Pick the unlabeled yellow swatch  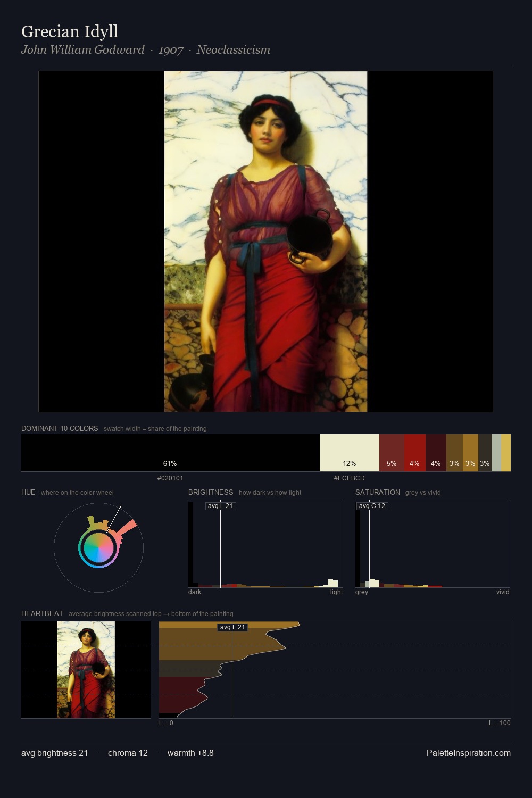(x=506, y=453)
